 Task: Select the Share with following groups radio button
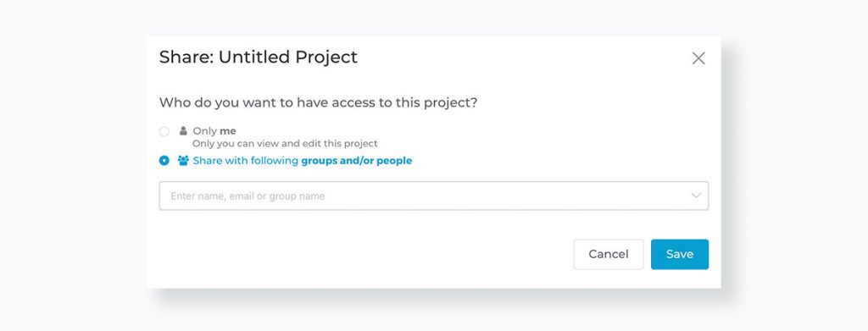[164, 160]
